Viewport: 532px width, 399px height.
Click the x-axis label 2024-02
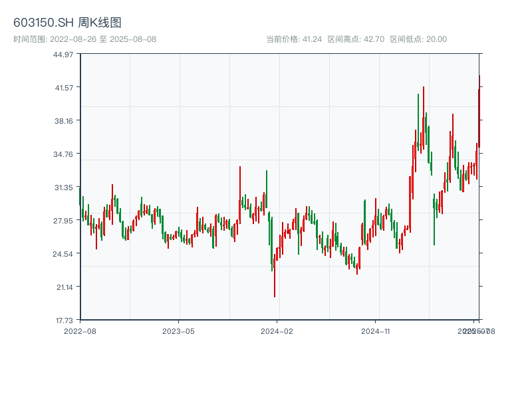point(277,331)
